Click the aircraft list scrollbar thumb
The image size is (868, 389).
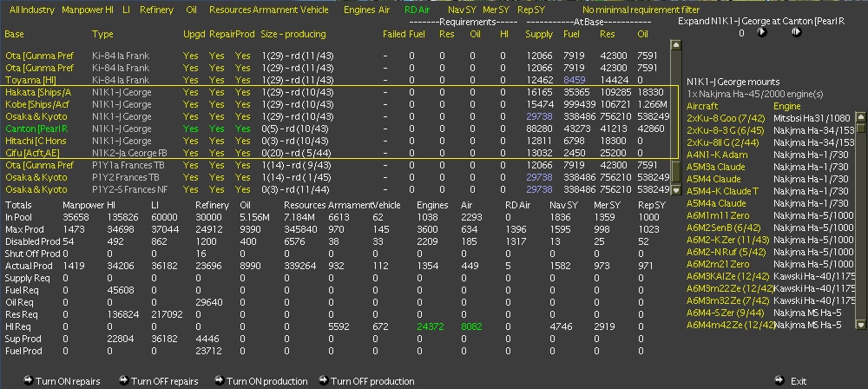pos(861,128)
